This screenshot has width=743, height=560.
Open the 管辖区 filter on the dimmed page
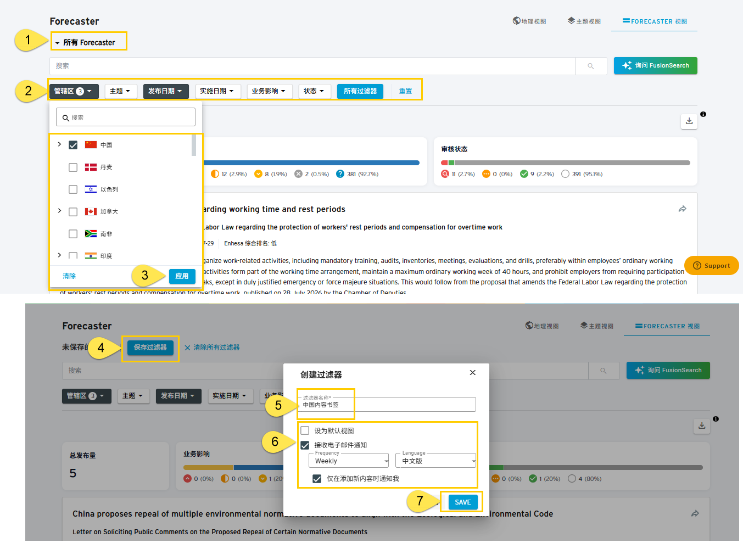click(86, 396)
